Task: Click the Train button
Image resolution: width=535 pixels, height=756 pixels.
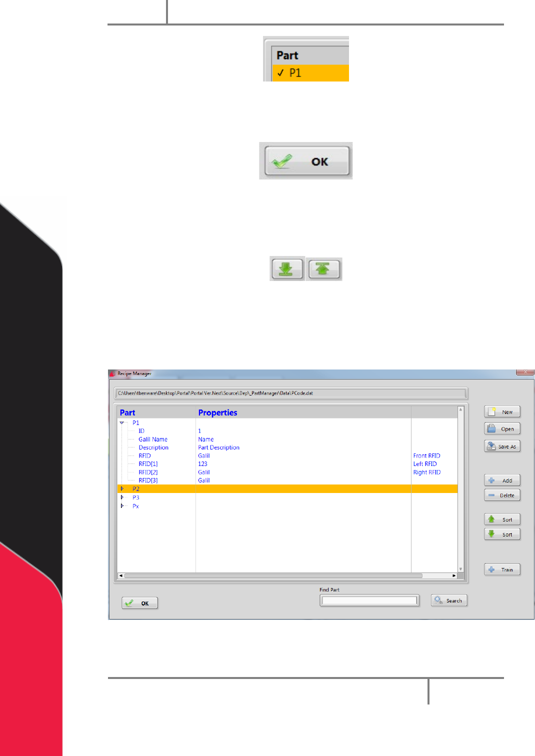Action: [502, 569]
